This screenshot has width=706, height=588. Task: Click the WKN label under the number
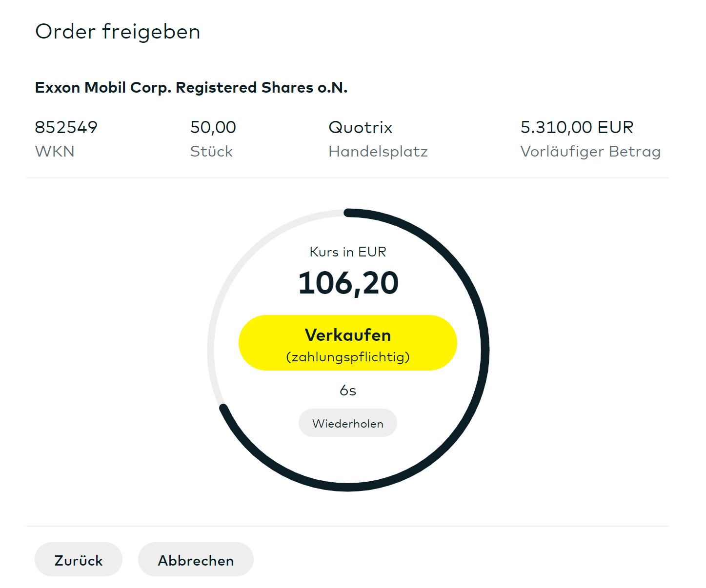pos(55,152)
